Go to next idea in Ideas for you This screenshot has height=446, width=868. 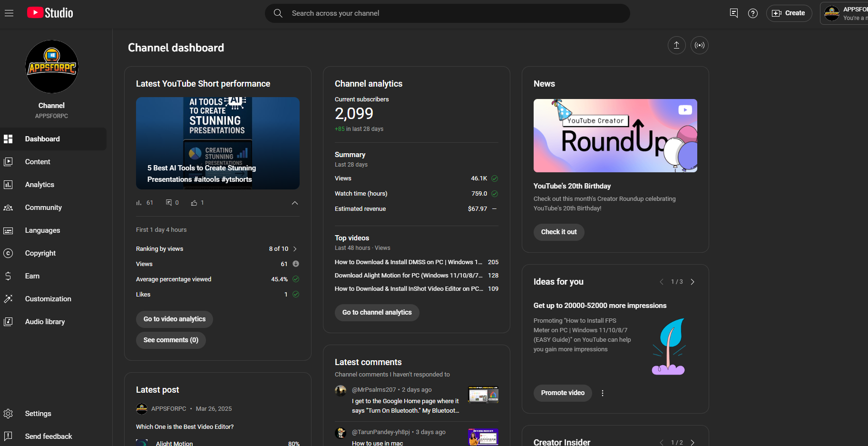coord(692,282)
